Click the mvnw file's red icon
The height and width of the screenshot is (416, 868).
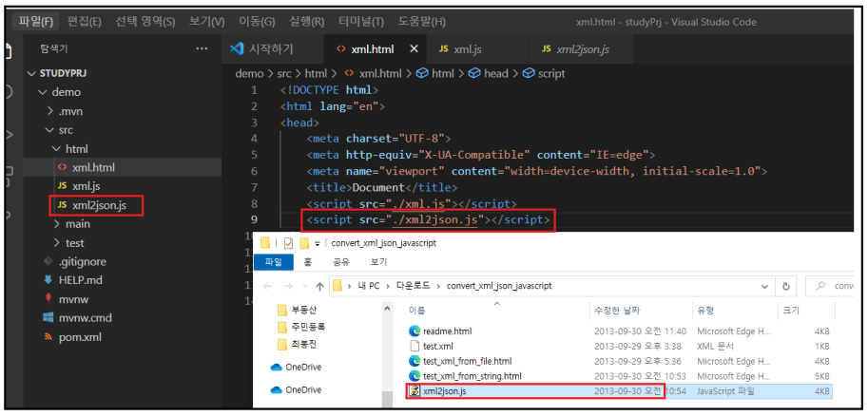pos(48,299)
